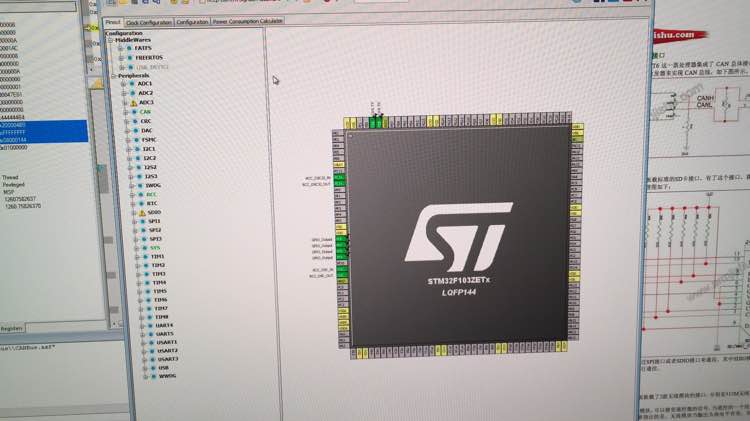The height and width of the screenshot is (421, 750).
Task: Click the status icon beside UART4
Action: tap(150, 325)
